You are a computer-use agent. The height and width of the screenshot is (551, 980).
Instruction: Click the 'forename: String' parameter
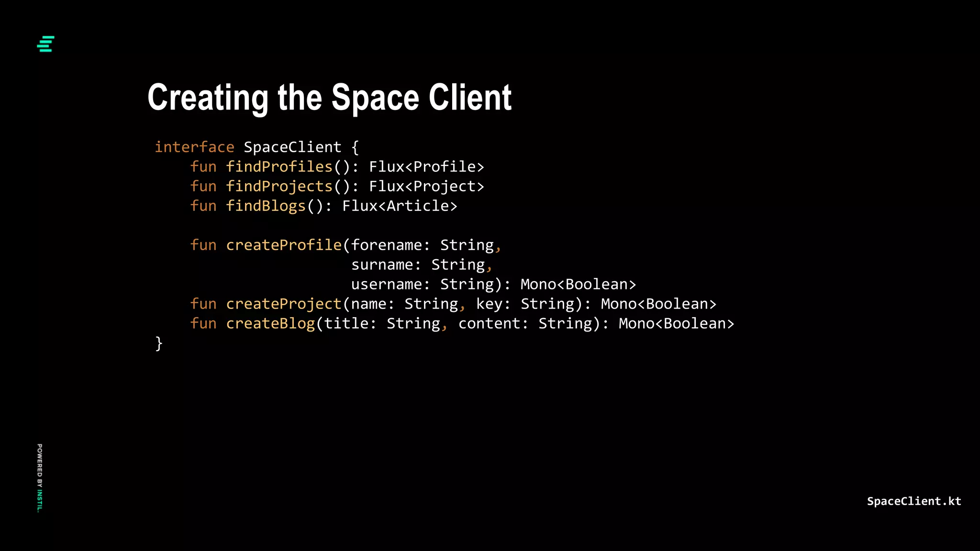[x=422, y=245]
